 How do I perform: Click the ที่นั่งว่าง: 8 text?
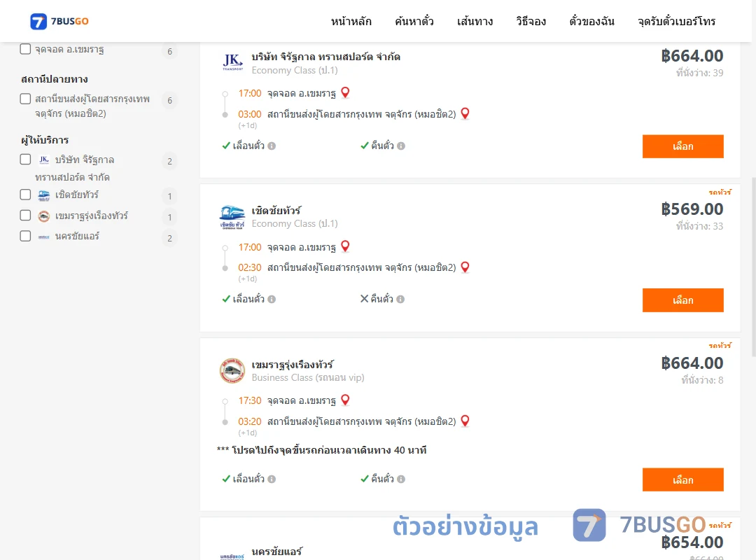[703, 381]
